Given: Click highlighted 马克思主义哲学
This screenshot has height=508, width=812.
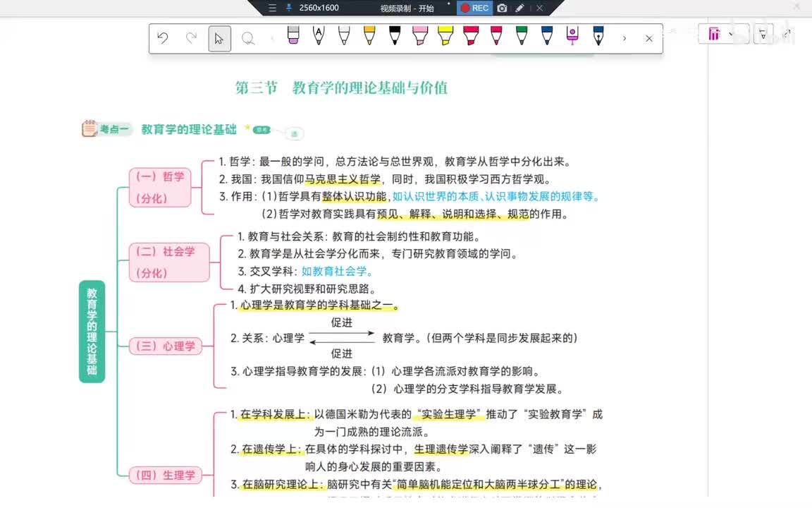Looking at the screenshot, I should tap(343, 179).
